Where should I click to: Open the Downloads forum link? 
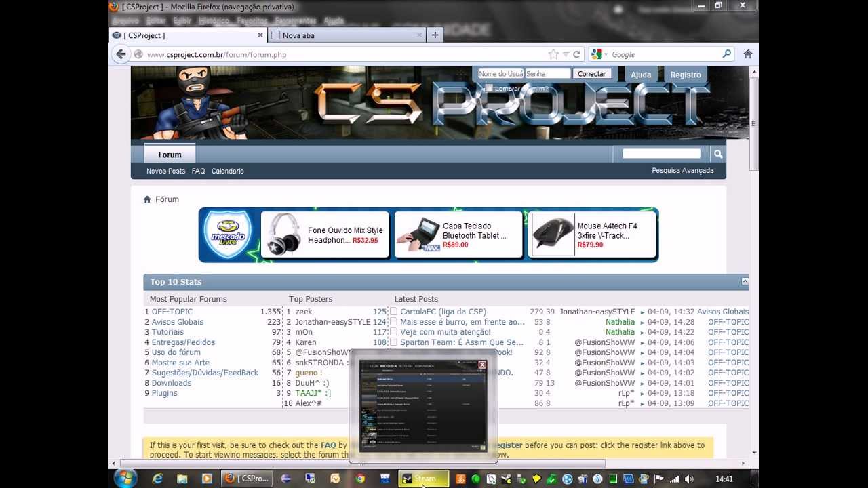[x=172, y=383]
